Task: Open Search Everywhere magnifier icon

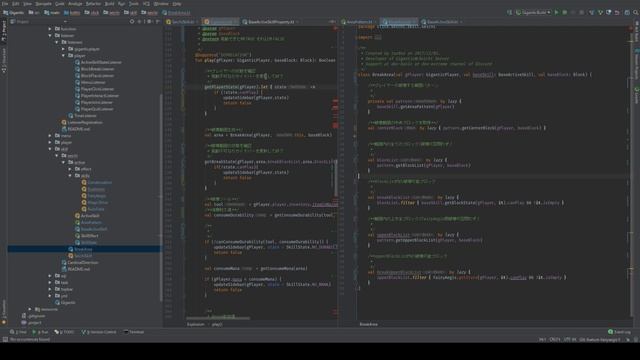Action: pos(636,13)
